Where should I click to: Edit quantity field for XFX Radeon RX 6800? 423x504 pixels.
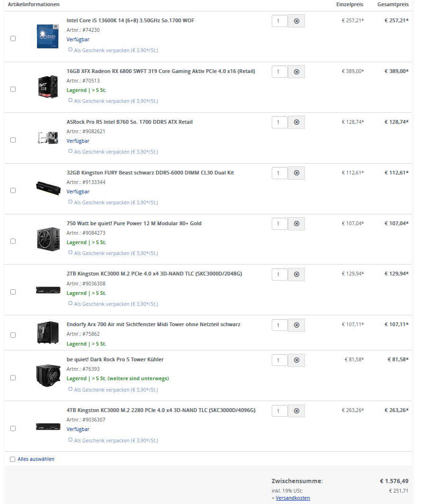[x=280, y=72]
